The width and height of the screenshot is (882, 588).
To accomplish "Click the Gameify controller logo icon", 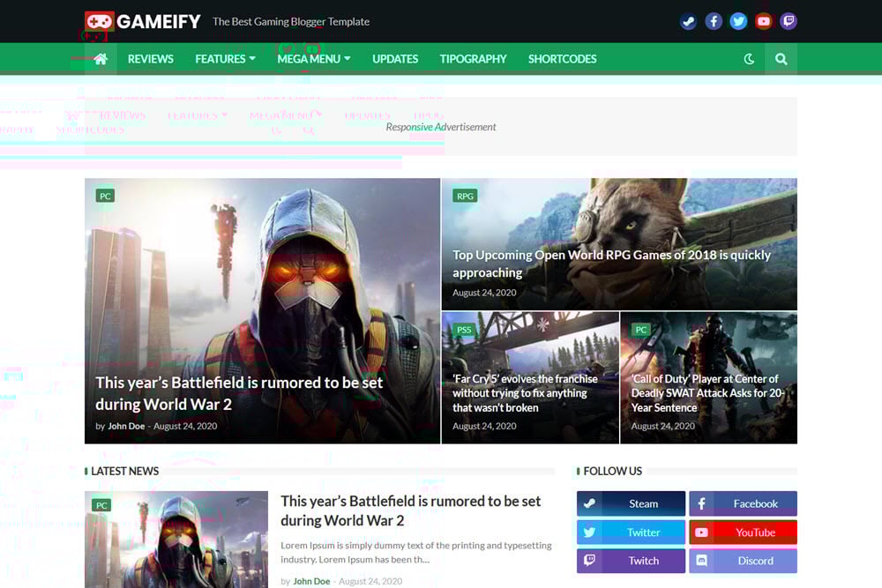I will click(100, 21).
